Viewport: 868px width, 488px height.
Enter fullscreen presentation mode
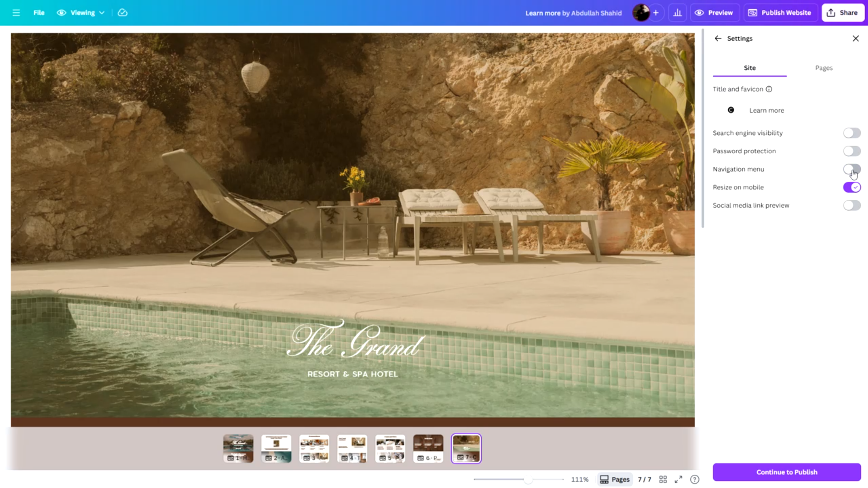pos(678,479)
